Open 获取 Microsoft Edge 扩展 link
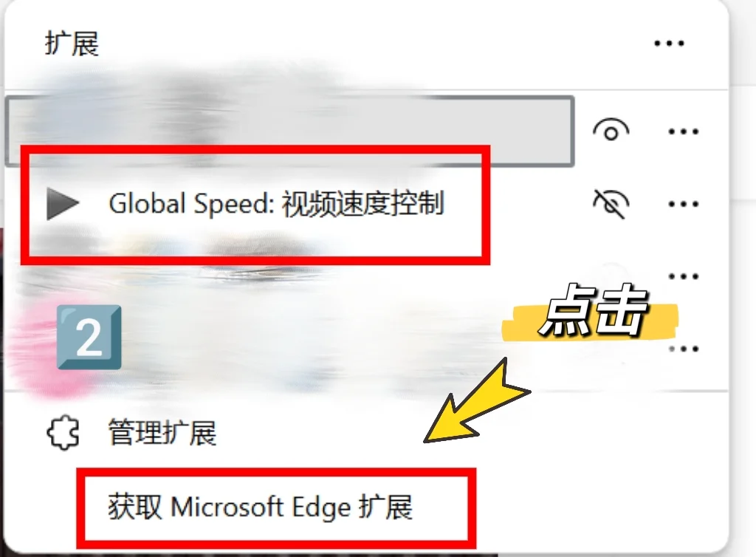 (261, 507)
